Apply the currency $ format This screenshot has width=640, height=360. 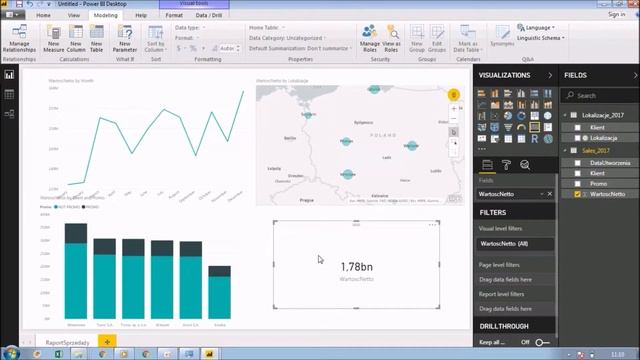(179, 49)
